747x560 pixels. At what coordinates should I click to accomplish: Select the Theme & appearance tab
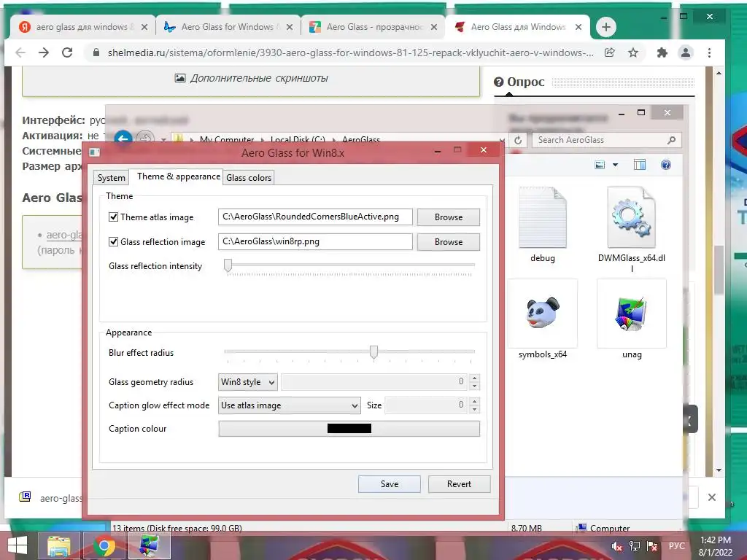pos(179,176)
